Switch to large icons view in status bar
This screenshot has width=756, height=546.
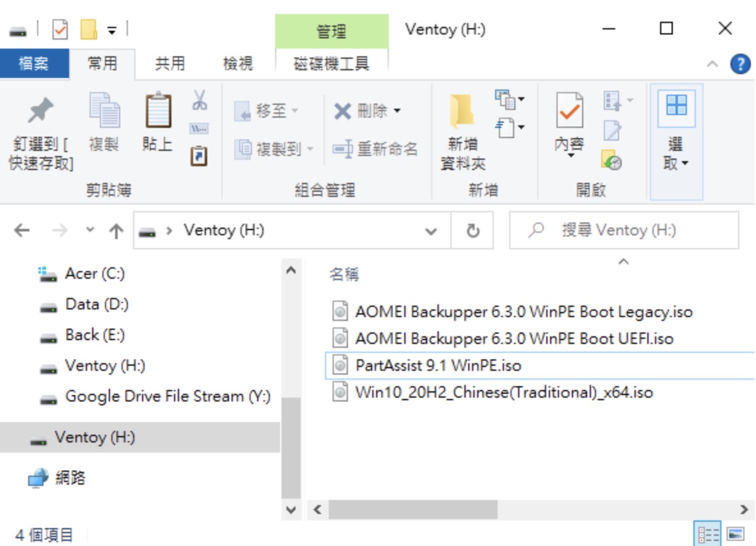[736, 533]
